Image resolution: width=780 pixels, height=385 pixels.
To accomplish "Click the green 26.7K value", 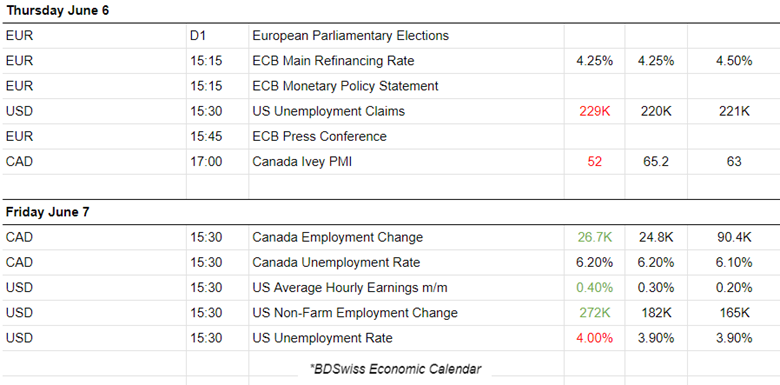I will pos(594,237).
